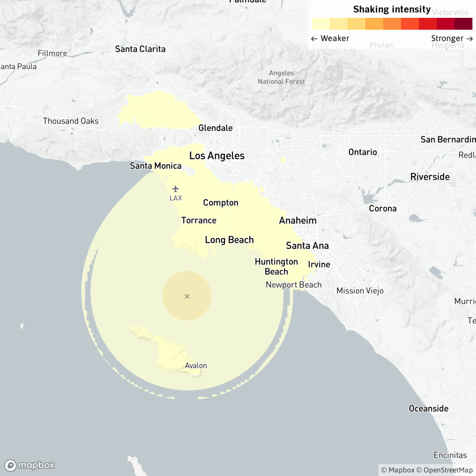
Task: Pick the middle orange intensity swatch
Action: [x=392, y=24]
